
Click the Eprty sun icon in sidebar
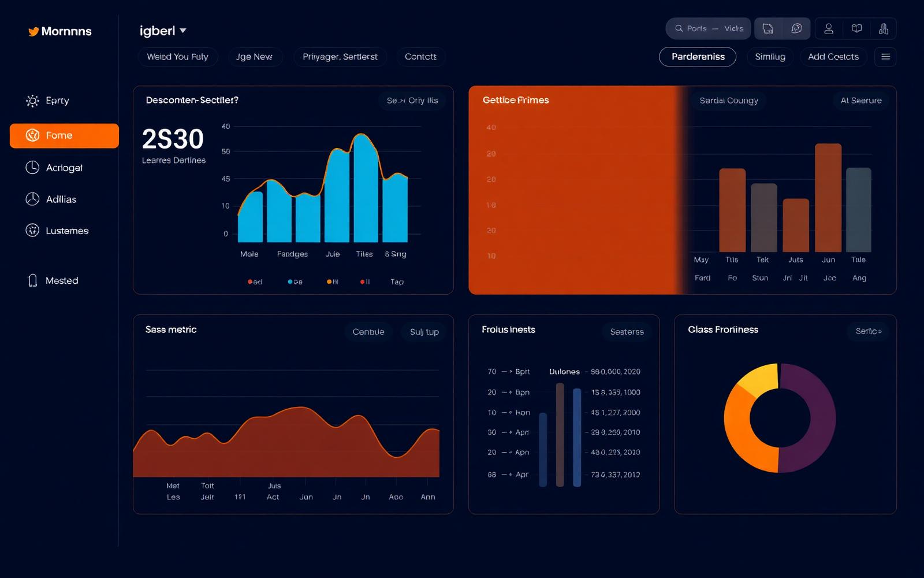tap(32, 101)
